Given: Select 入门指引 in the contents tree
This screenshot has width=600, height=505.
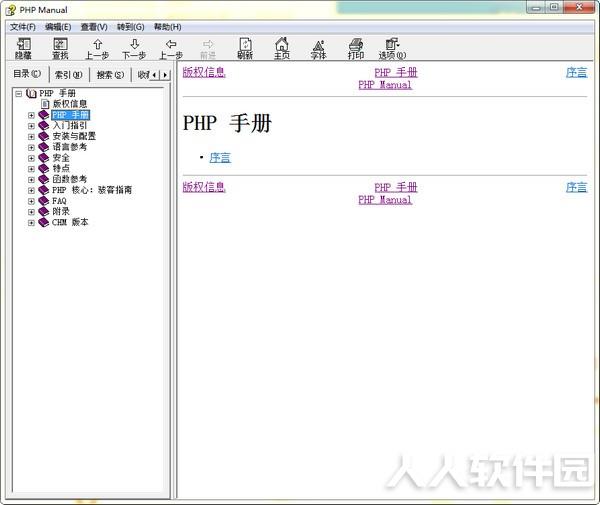Looking at the screenshot, I should (x=70, y=125).
